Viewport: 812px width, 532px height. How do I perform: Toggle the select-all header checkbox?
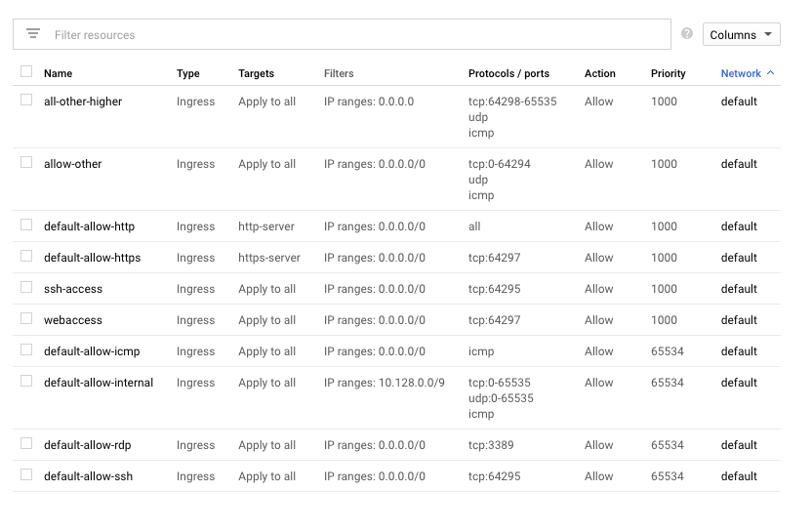point(26,72)
